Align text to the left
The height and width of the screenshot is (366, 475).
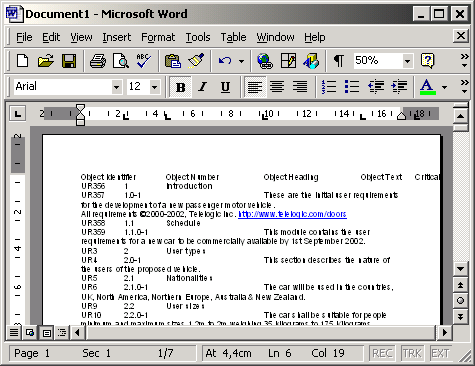255,87
